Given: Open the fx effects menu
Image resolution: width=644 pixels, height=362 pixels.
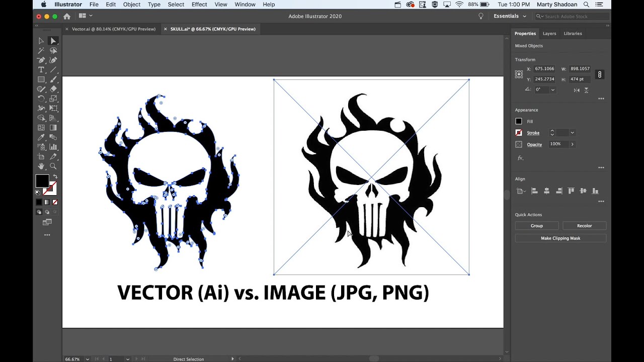Looking at the screenshot, I should pyautogui.click(x=520, y=158).
